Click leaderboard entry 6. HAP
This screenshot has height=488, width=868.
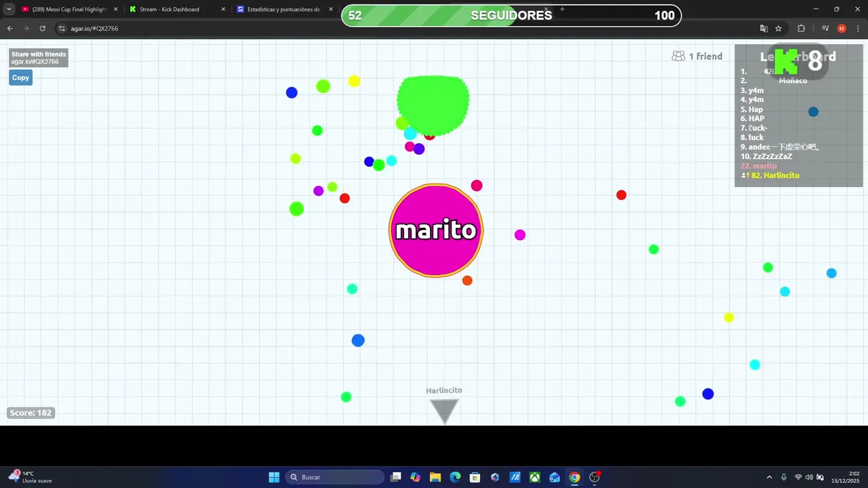click(x=753, y=119)
